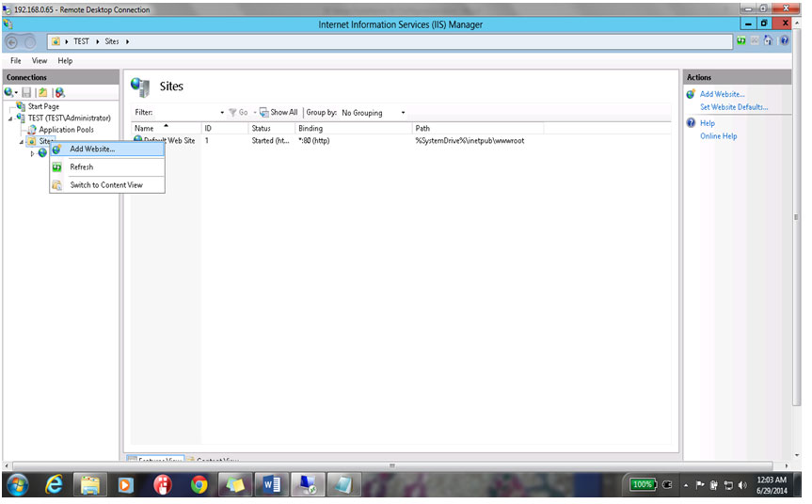This screenshot has width=812, height=504.
Task: Choose Add Website in the context menu
Action: [107, 149]
